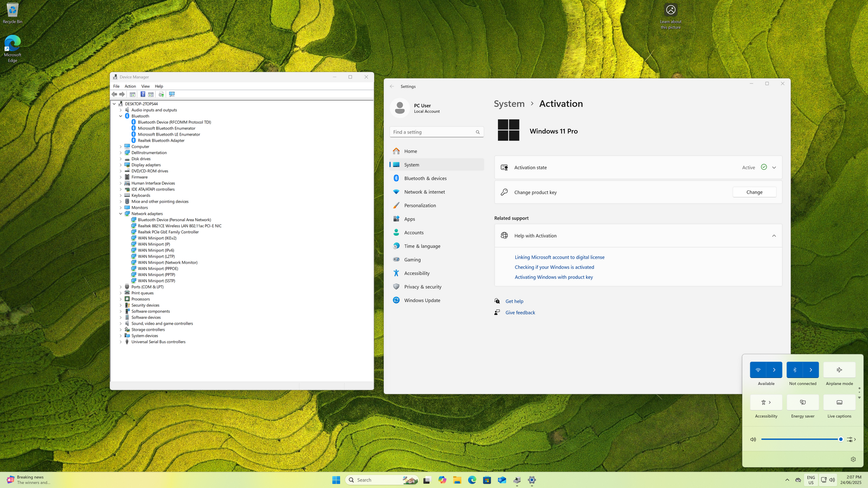Expand Sound, video and game controllers
The image size is (868, 488).
[x=121, y=324]
